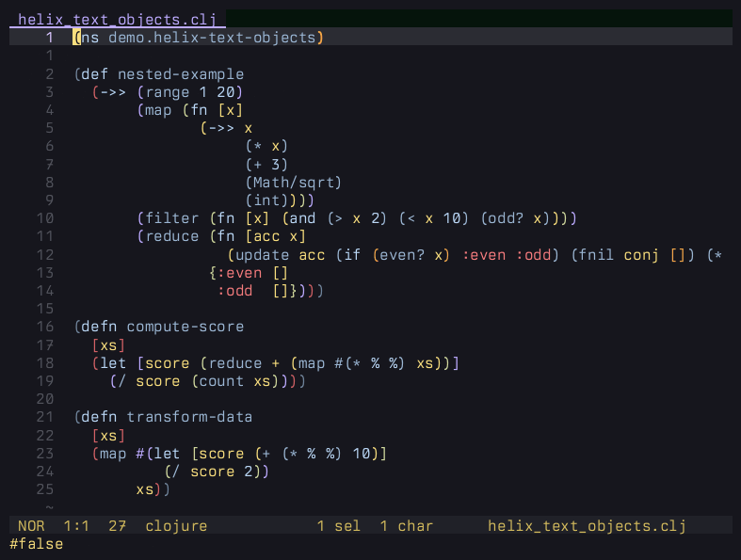Click 'transform-data' function name

pos(189,417)
